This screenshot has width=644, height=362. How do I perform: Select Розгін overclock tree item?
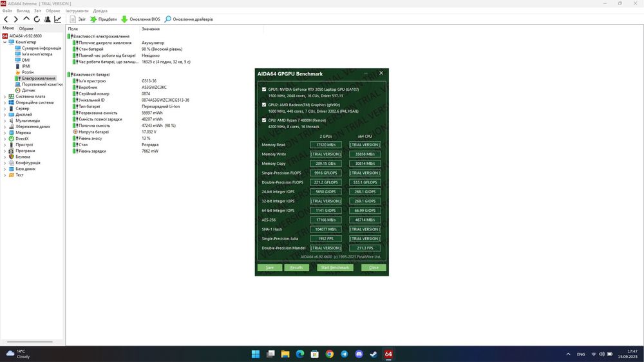(x=28, y=72)
